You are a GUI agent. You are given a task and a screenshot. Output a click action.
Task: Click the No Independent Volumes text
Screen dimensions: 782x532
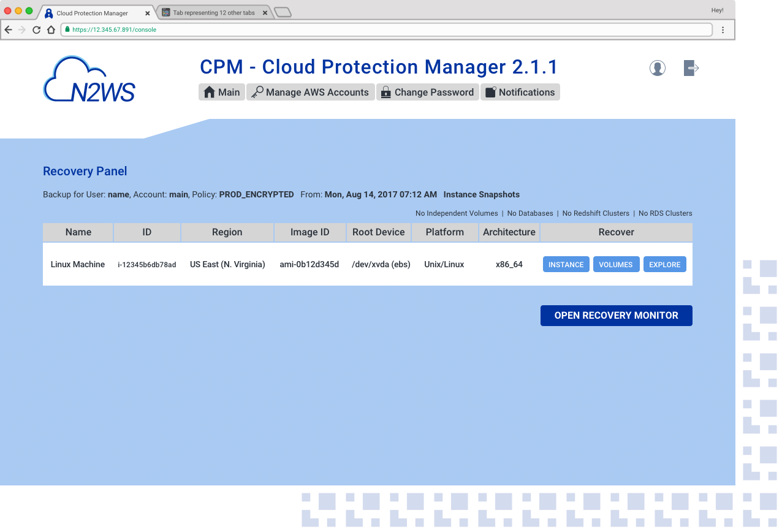point(457,213)
